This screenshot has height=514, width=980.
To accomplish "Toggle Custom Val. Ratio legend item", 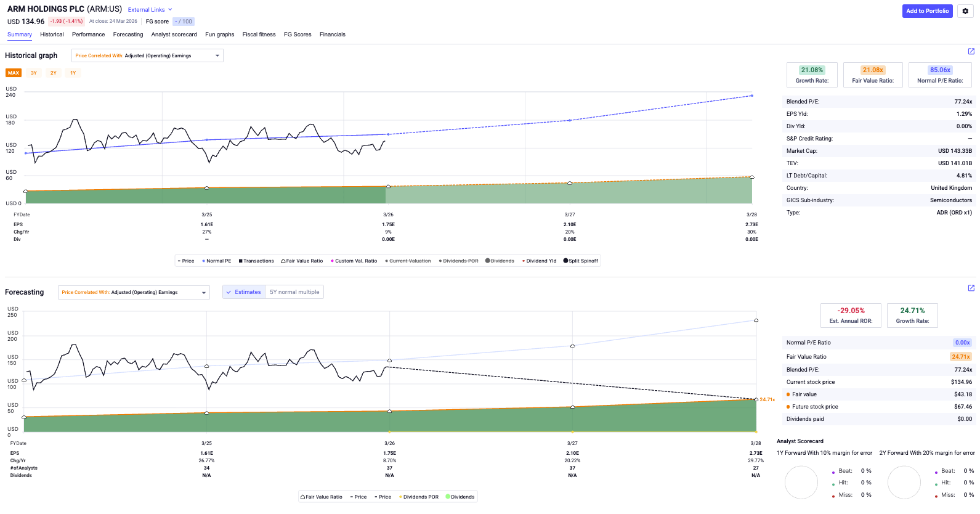I will 354,261.
